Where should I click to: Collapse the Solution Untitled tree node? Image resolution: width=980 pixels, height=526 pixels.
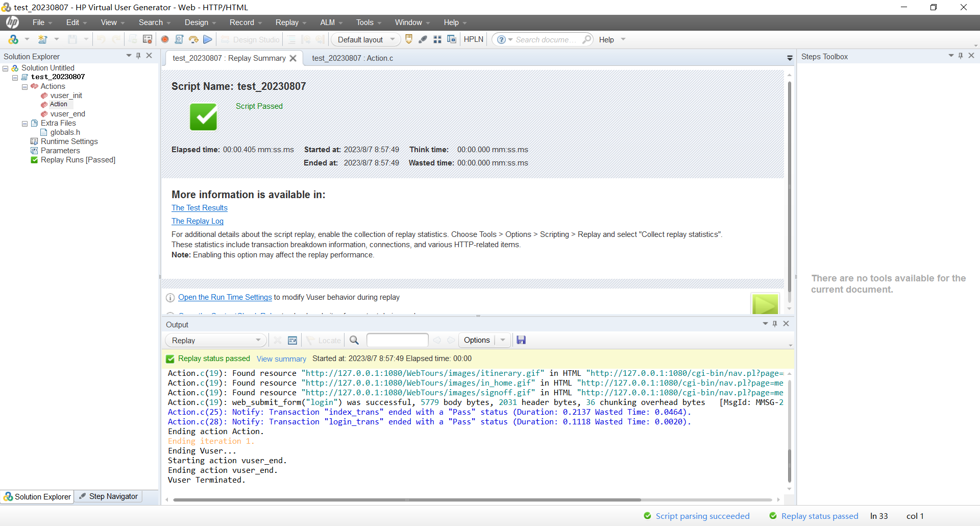click(x=6, y=68)
